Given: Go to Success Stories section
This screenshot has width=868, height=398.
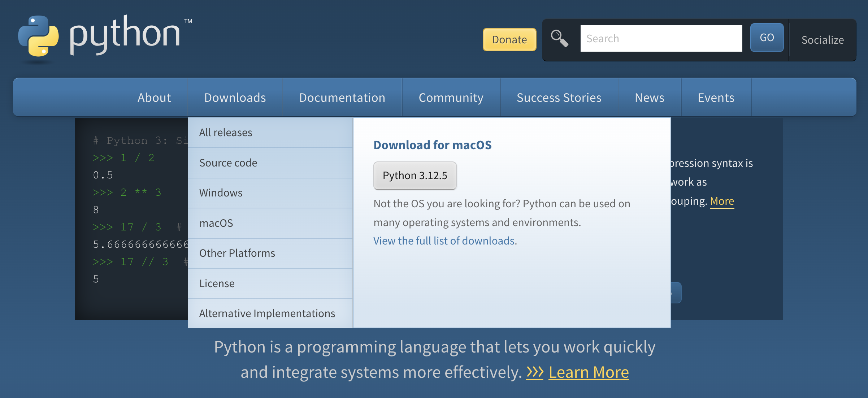Looking at the screenshot, I should (x=559, y=98).
